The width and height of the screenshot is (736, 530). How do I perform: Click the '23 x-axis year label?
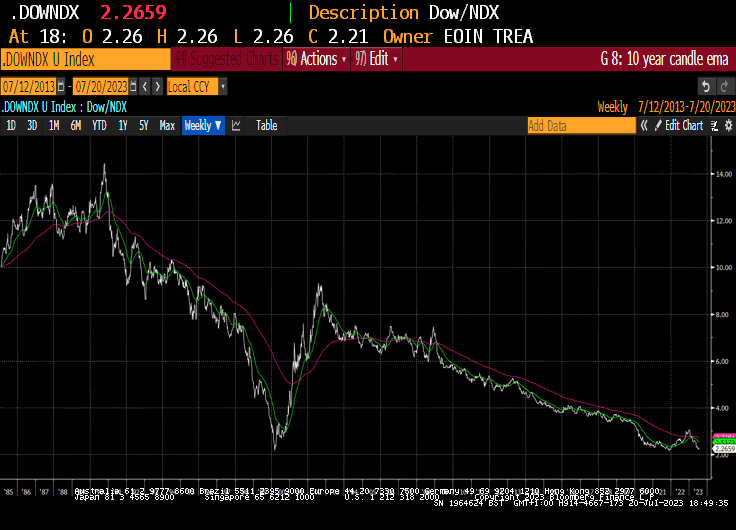pos(698,492)
